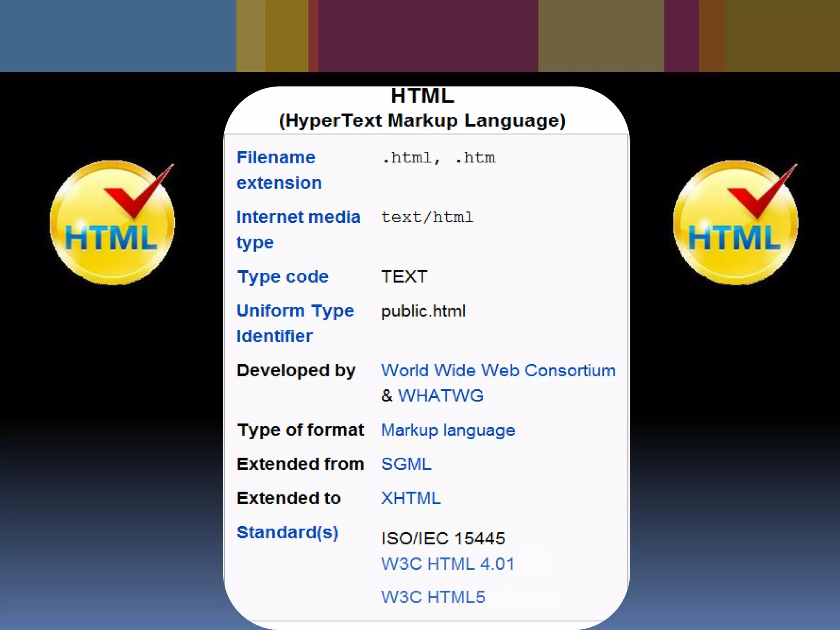Open the Internet media type link
Image resolution: width=840 pixels, height=630 pixels.
[x=298, y=230]
